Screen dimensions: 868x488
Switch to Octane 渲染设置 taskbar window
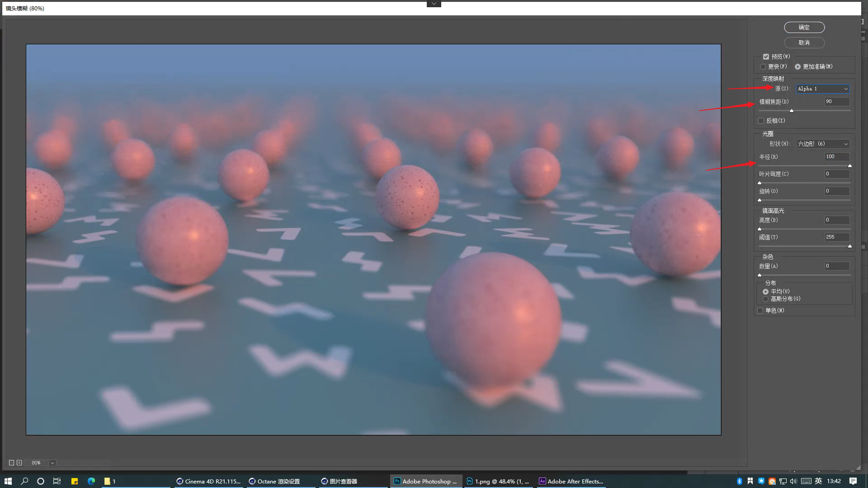(x=280, y=481)
